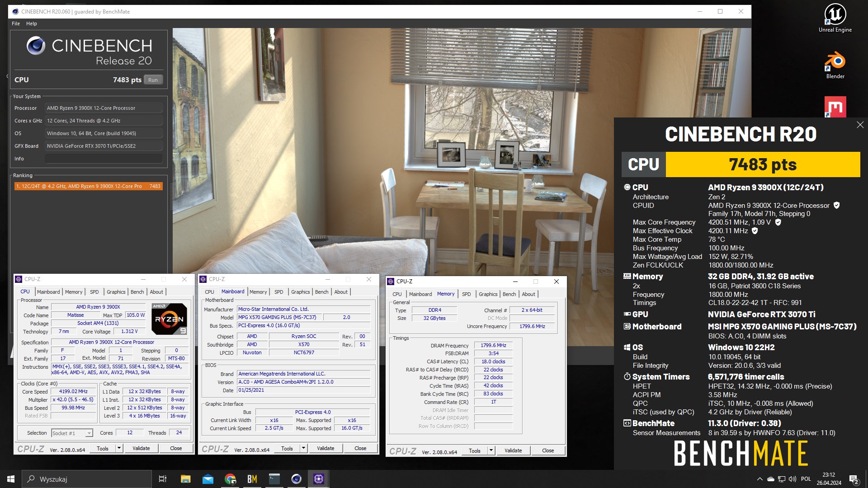
Task: Open Mail app from taskbar
Action: (208, 479)
